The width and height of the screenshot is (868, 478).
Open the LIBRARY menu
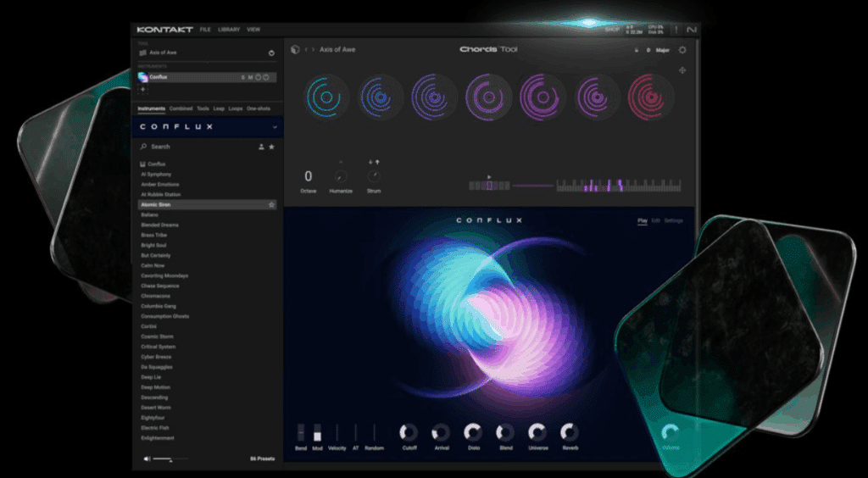(227, 30)
